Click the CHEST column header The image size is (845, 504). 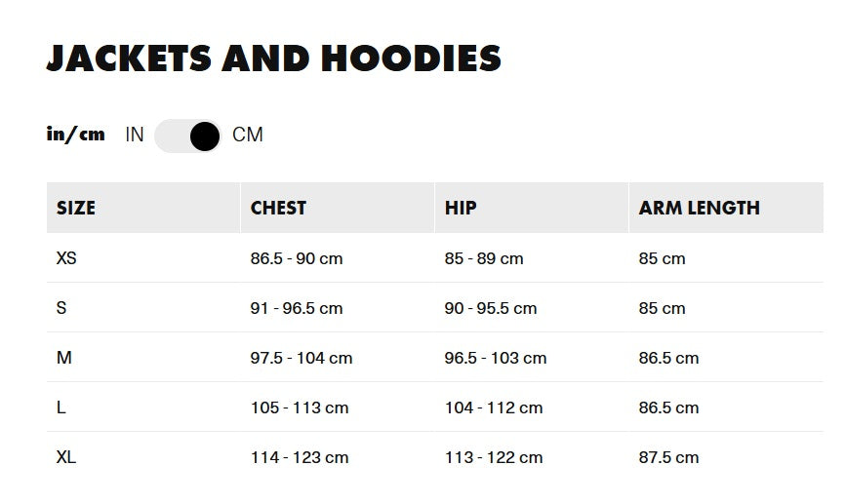click(x=278, y=208)
